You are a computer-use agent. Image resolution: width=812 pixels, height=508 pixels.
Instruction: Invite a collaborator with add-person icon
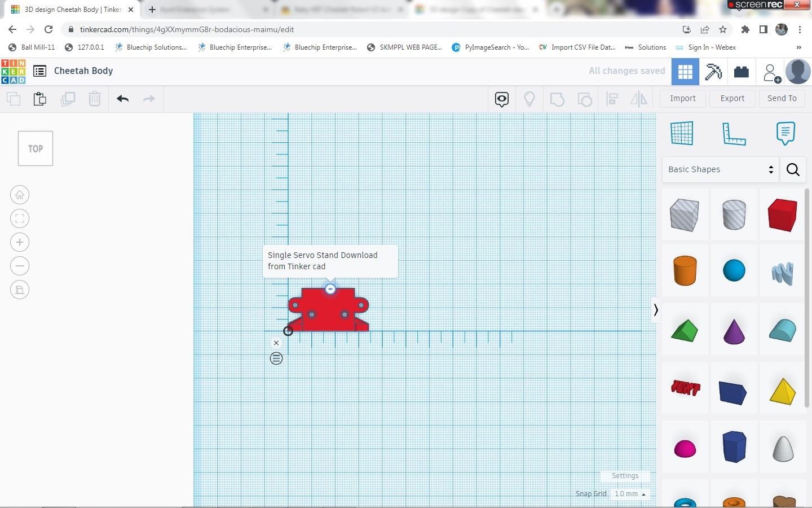pyautogui.click(x=771, y=73)
